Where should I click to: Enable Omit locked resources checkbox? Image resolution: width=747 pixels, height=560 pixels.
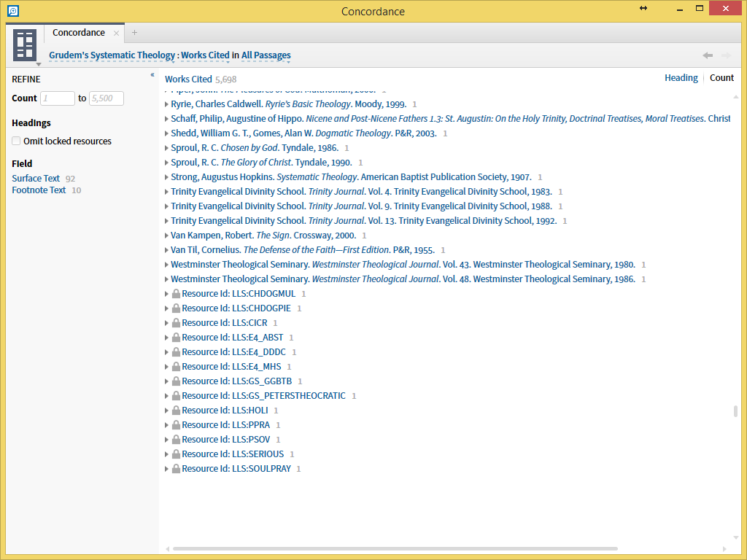click(x=16, y=141)
